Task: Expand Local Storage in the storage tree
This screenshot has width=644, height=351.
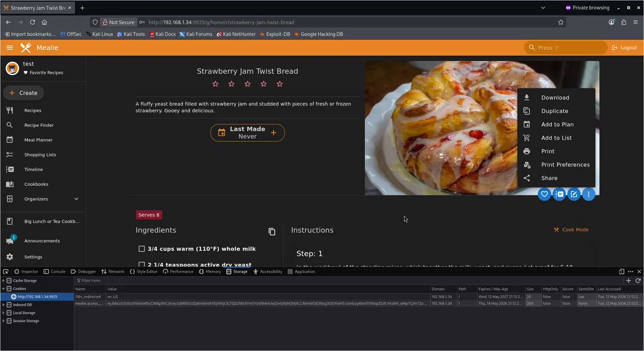Action: (x=3, y=313)
